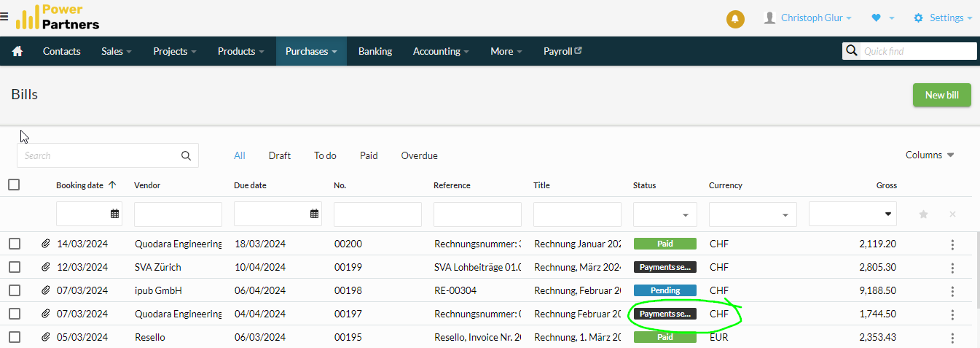Screen dimensions: 980x348
Task: Open Banking in navigation bar
Action: coord(375,51)
